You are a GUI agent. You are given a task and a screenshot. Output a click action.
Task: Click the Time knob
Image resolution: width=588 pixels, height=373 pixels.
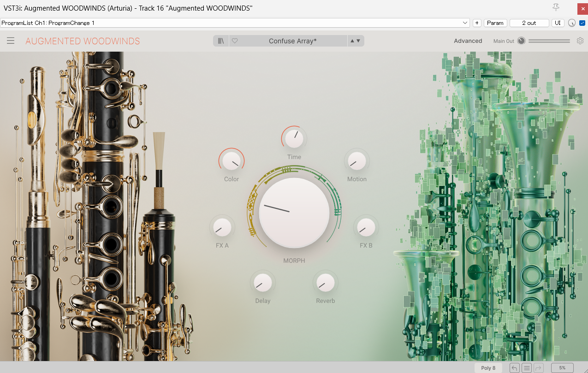pyautogui.click(x=294, y=138)
